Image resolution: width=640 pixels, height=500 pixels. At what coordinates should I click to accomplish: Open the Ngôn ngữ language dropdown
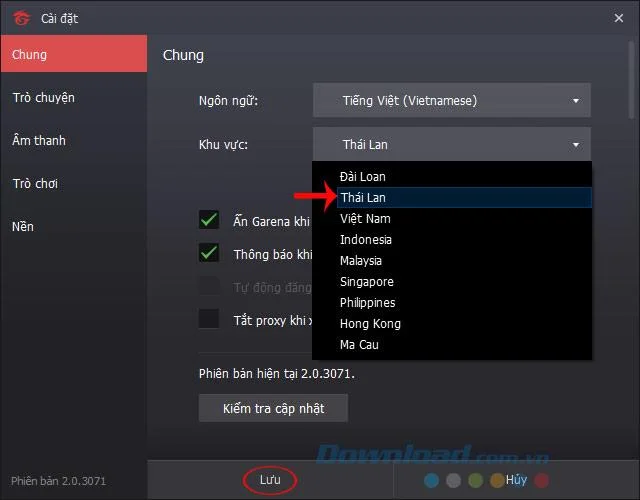451,100
